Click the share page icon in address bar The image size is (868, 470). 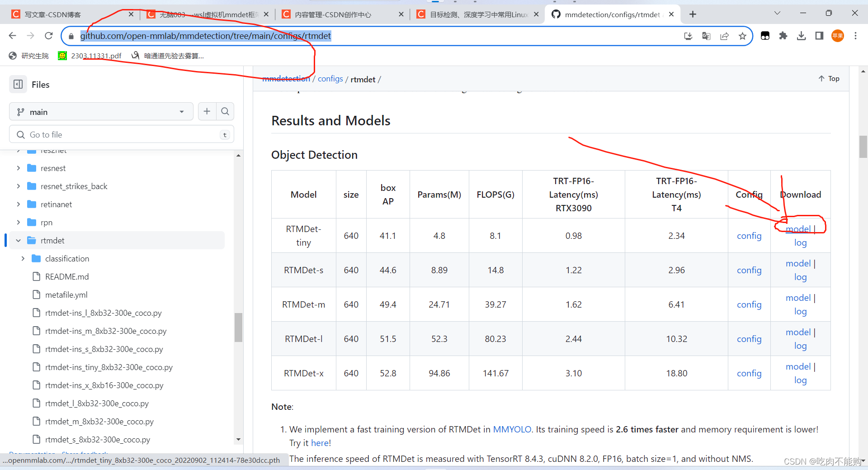724,36
